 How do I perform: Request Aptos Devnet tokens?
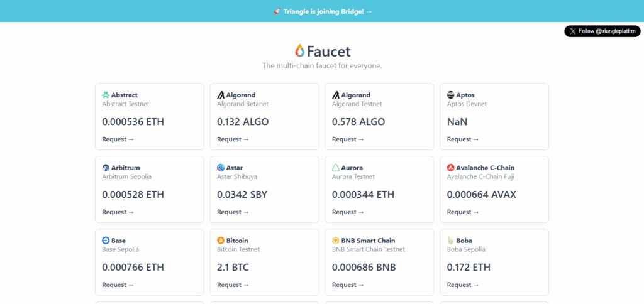463,139
